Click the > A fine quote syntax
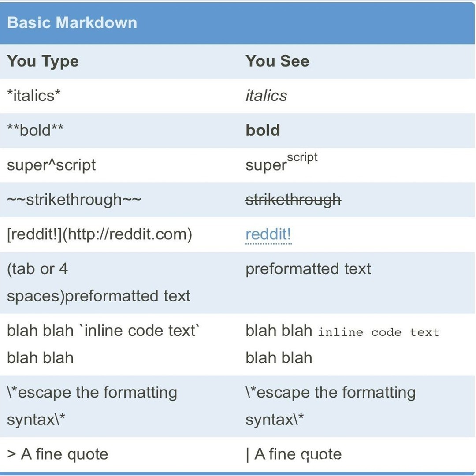 (x=58, y=454)
